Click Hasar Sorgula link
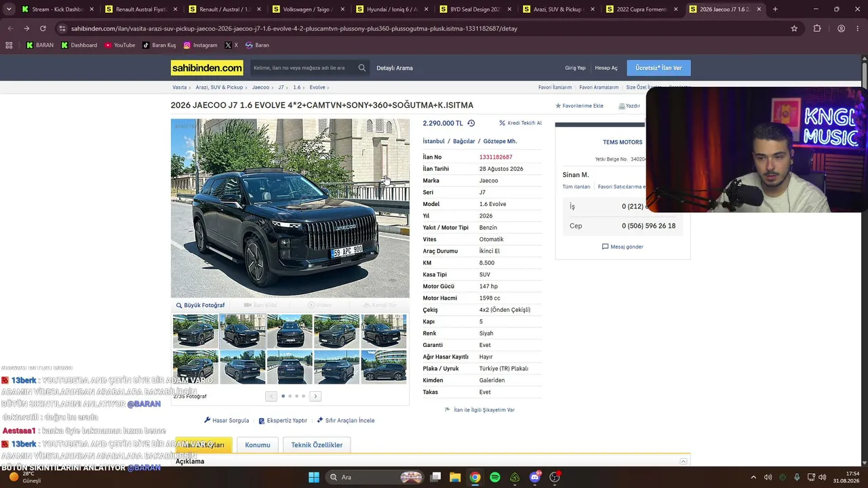868x488 pixels. [226, 421]
